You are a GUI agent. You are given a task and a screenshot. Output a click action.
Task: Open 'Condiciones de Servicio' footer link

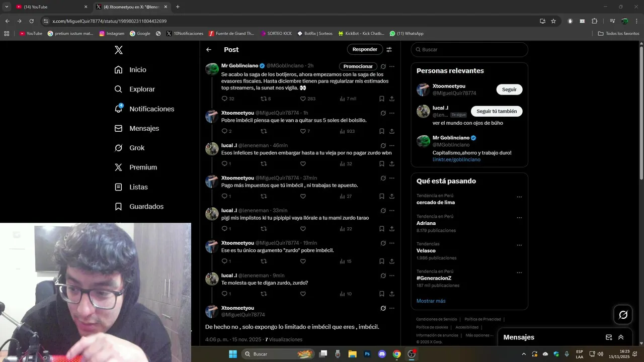[437, 319]
